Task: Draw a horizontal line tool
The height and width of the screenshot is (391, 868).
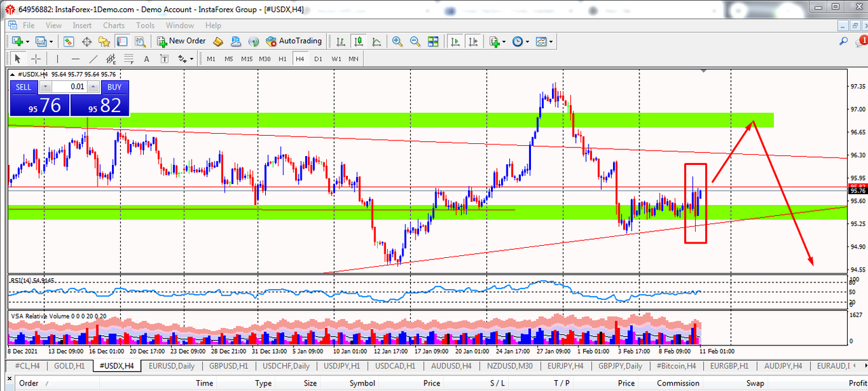Action: [x=75, y=59]
